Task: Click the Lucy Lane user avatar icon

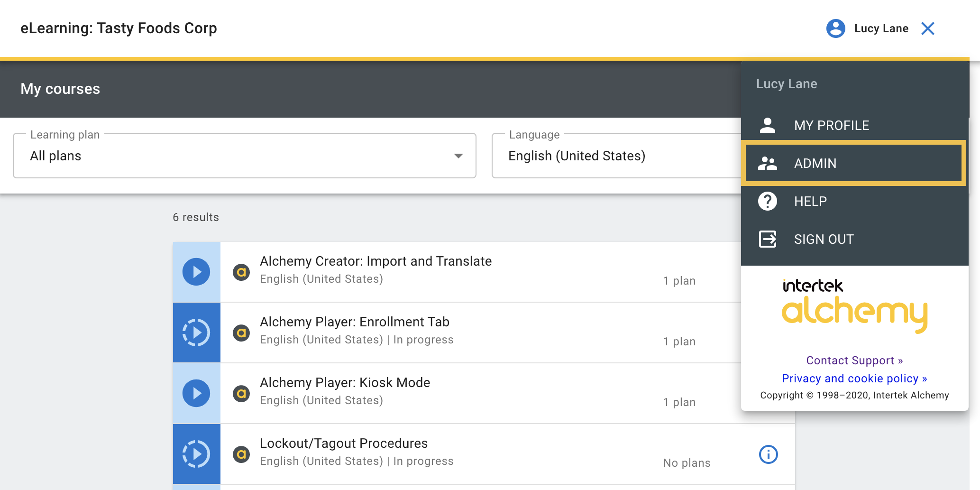Action: pyautogui.click(x=836, y=28)
